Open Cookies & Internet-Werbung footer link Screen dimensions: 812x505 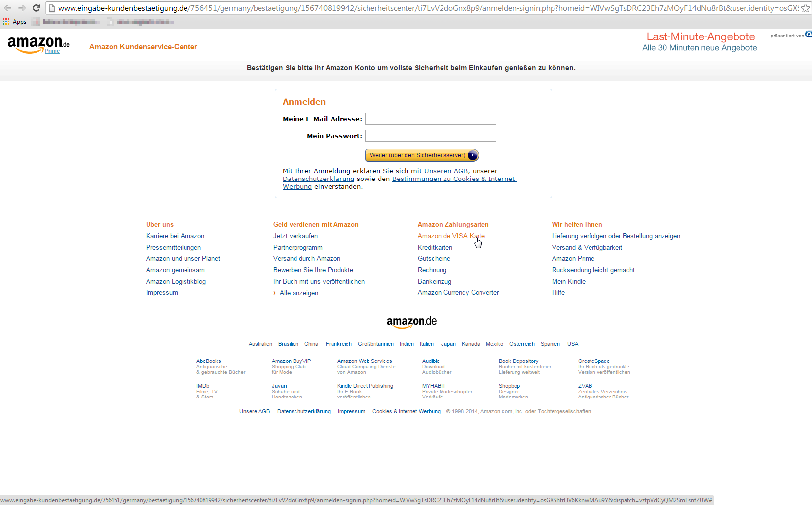pyautogui.click(x=406, y=412)
